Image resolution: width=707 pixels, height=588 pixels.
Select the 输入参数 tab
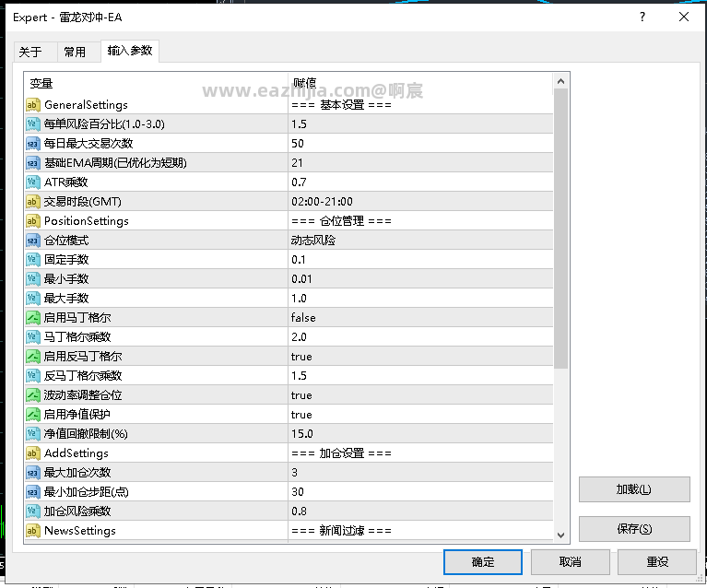[x=130, y=51]
